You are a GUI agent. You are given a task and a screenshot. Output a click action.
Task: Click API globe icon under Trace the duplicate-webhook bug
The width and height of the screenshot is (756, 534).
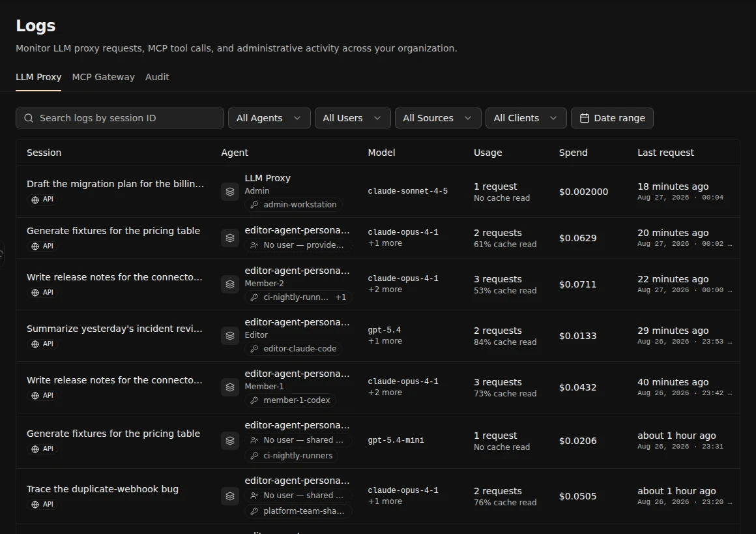pos(35,505)
